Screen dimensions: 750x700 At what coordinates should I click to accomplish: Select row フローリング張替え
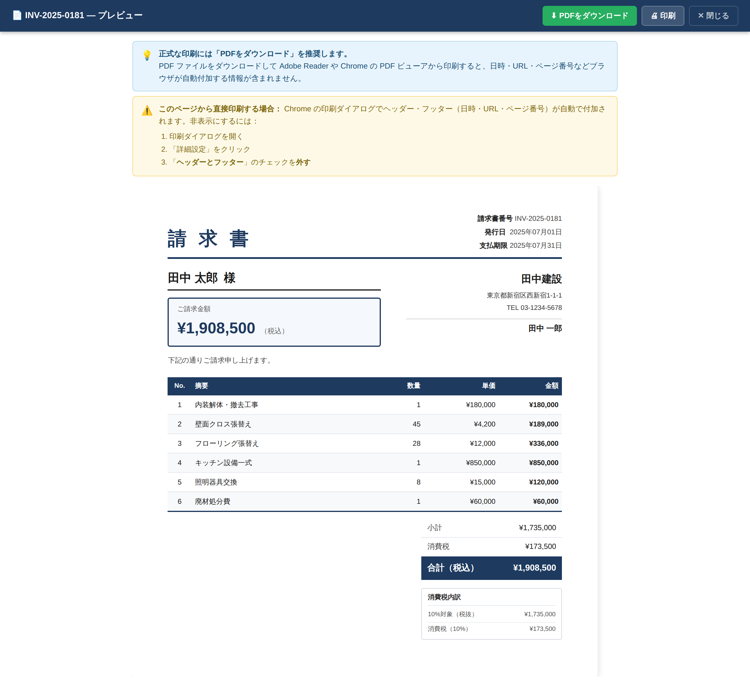click(364, 443)
